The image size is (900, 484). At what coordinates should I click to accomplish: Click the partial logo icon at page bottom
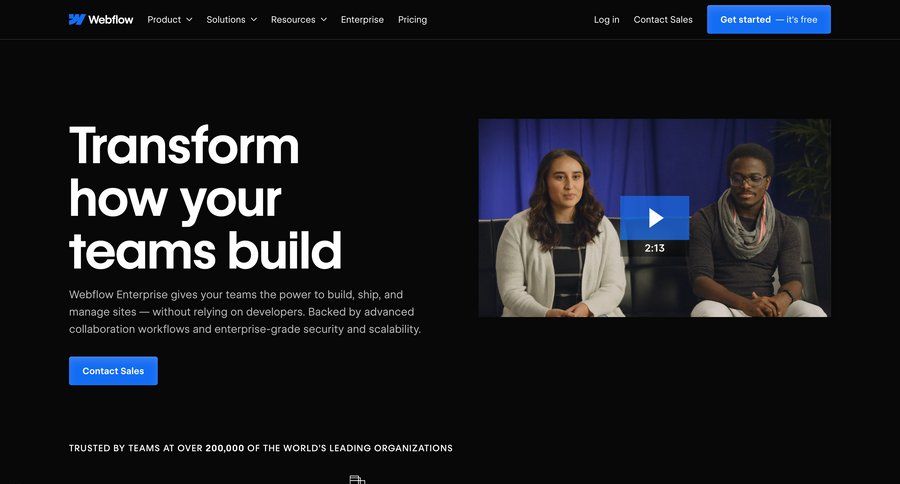pos(357,479)
